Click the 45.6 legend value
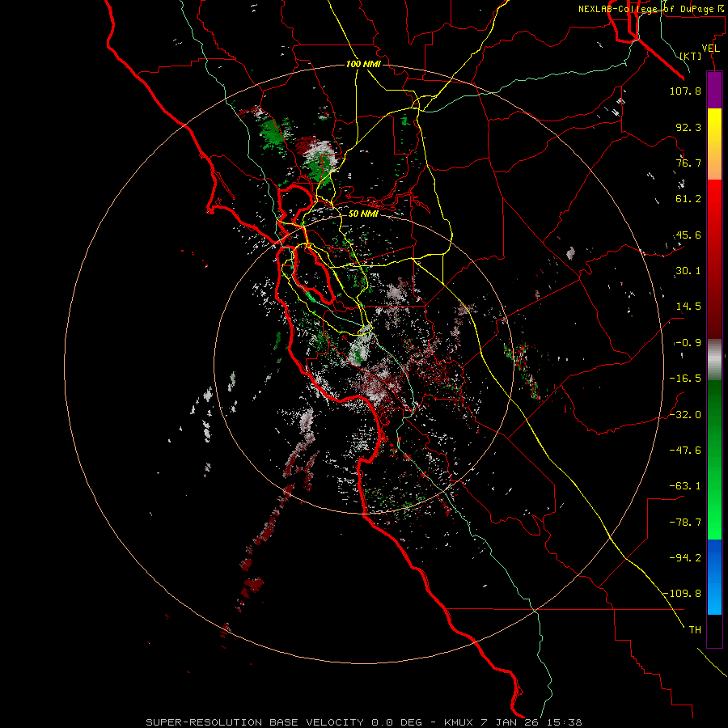 (688, 235)
